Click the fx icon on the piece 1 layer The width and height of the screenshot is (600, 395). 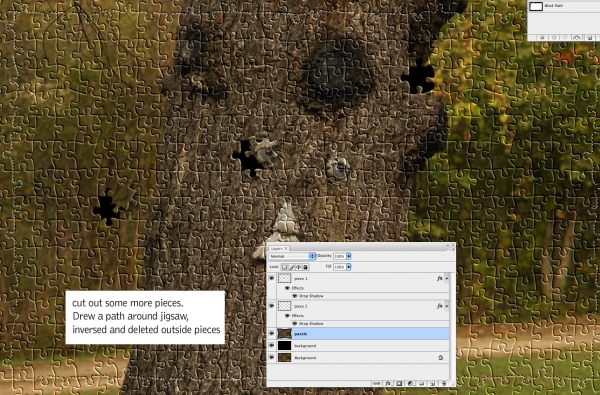point(440,278)
